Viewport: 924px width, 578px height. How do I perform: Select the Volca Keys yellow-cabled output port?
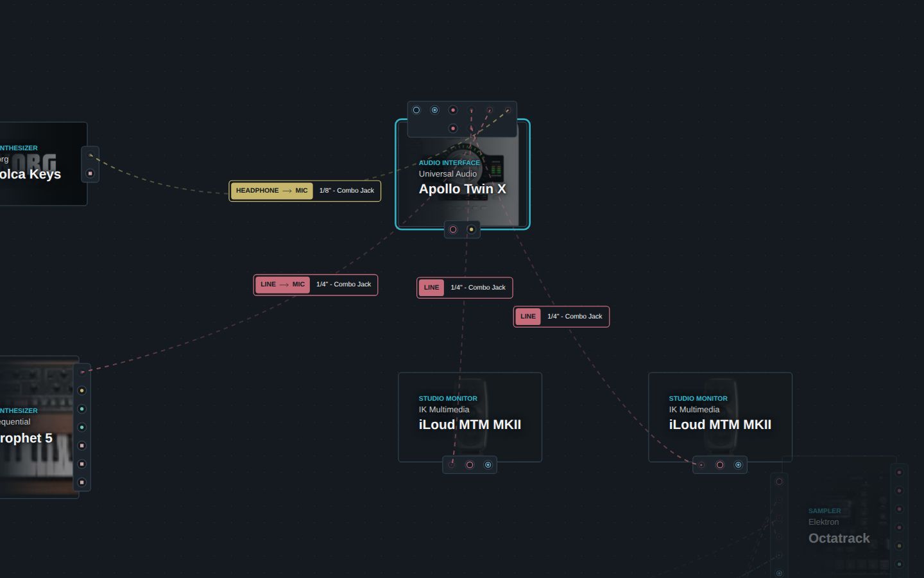tap(90, 155)
